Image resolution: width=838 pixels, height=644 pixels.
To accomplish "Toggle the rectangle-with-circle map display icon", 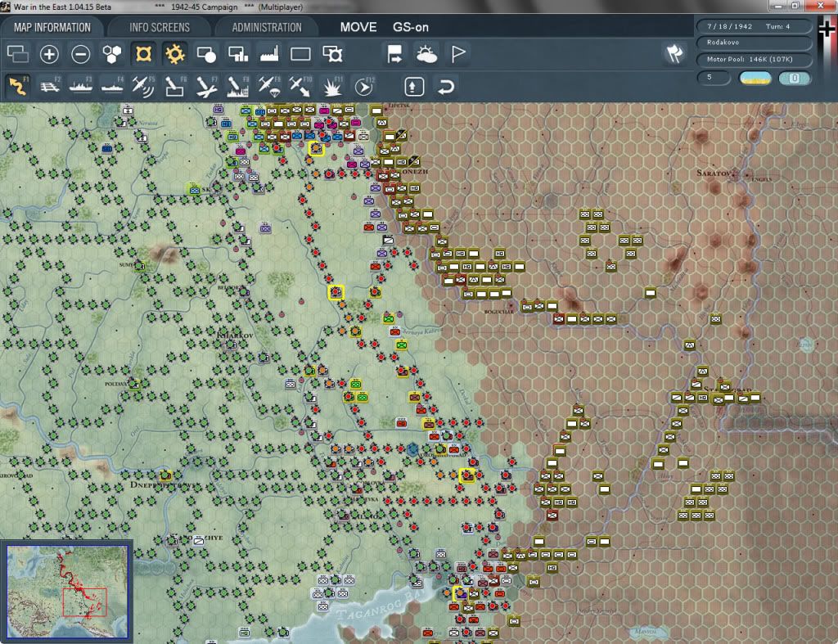I will pyautogui.click(x=206, y=54).
